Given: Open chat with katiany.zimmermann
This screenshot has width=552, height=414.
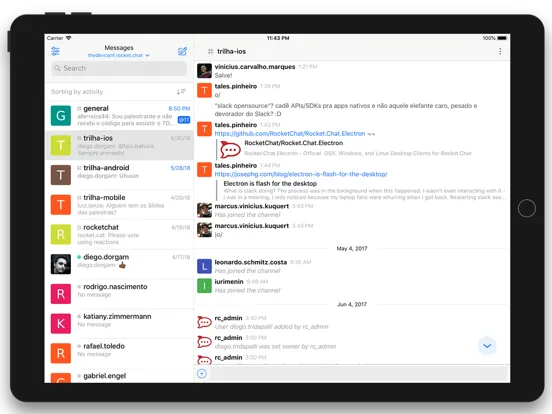Looking at the screenshot, I should pos(120,324).
